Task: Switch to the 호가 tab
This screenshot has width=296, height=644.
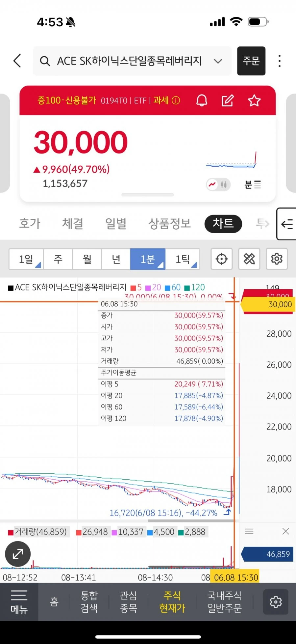Action: pos(30,224)
